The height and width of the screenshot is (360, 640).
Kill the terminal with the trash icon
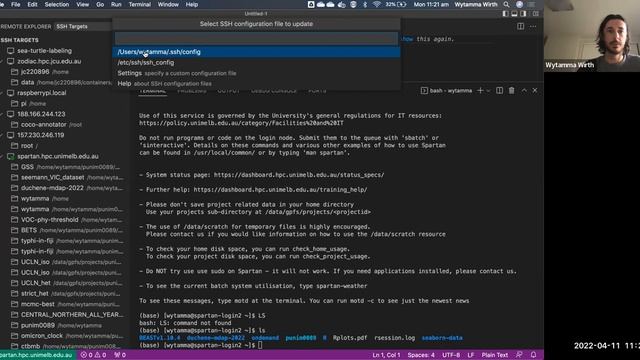coord(511,90)
